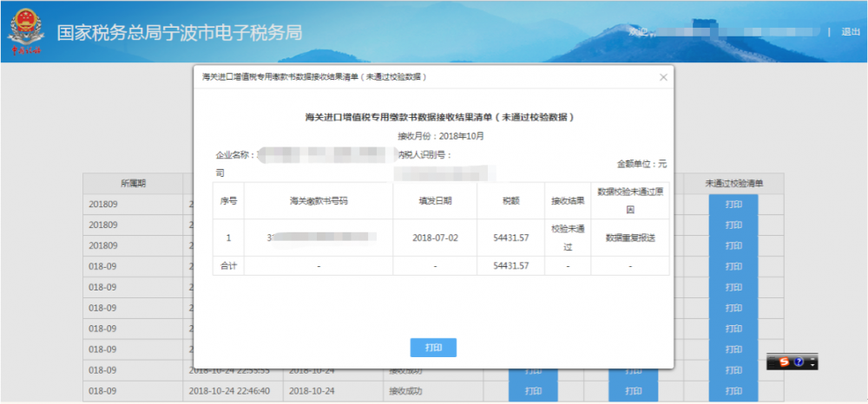Click 54431.57 in the 合计 row
The width and height of the screenshot is (868, 404).
pyautogui.click(x=510, y=266)
